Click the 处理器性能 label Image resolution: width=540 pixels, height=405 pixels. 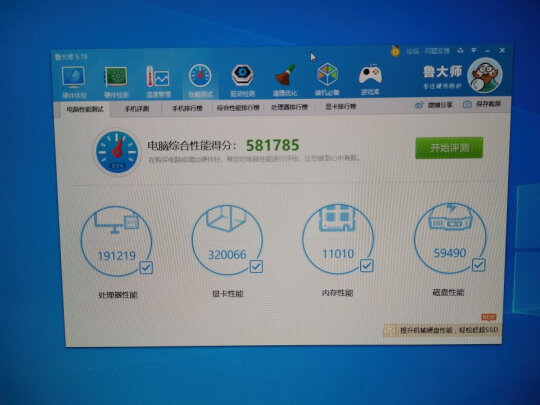click(x=118, y=295)
